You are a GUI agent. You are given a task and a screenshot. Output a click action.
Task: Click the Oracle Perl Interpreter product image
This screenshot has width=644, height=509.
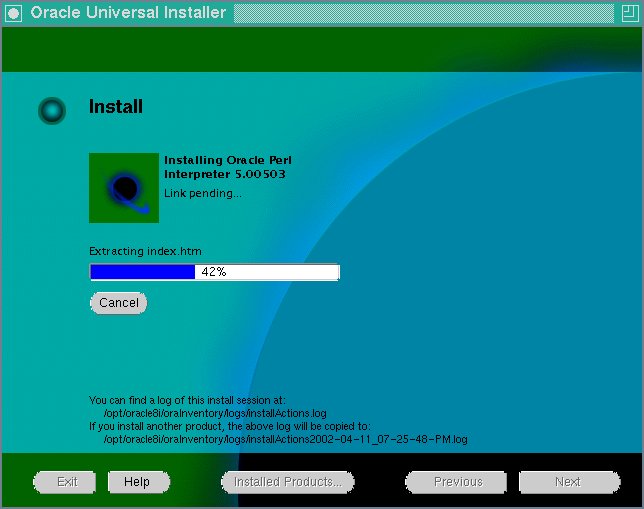(124, 188)
